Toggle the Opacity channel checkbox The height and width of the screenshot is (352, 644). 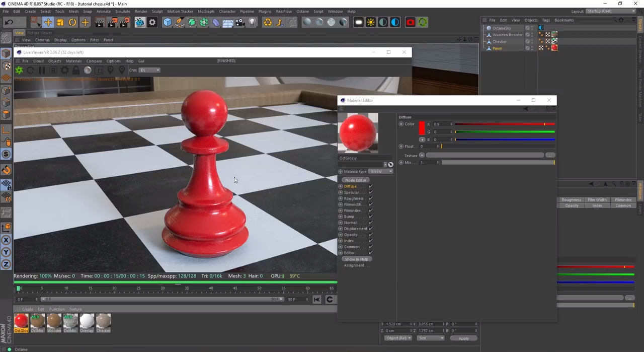click(371, 235)
